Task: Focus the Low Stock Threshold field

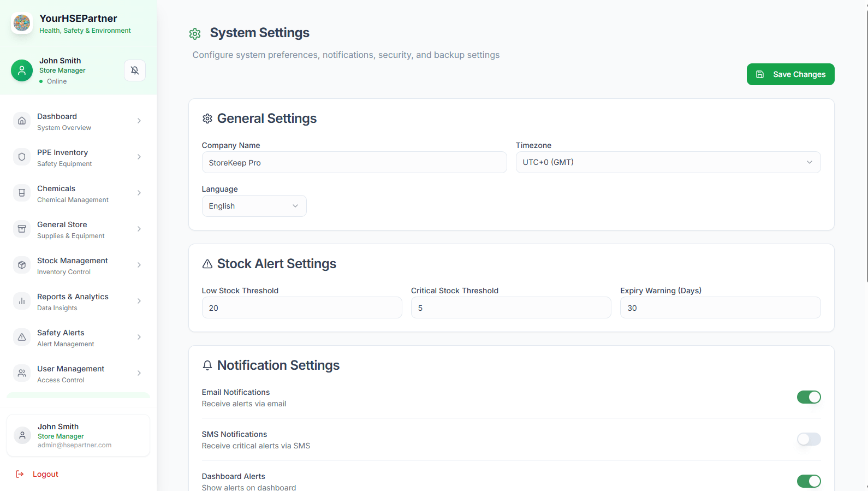Action: (x=301, y=308)
